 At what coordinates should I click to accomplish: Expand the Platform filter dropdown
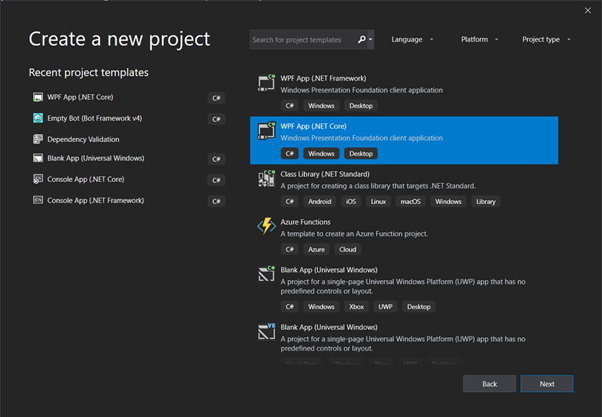pyautogui.click(x=479, y=40)
